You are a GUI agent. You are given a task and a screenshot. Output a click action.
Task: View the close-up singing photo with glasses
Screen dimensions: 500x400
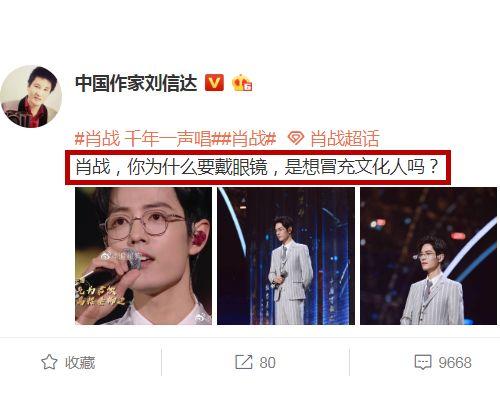pyautogui.click(x=143, y=256)
